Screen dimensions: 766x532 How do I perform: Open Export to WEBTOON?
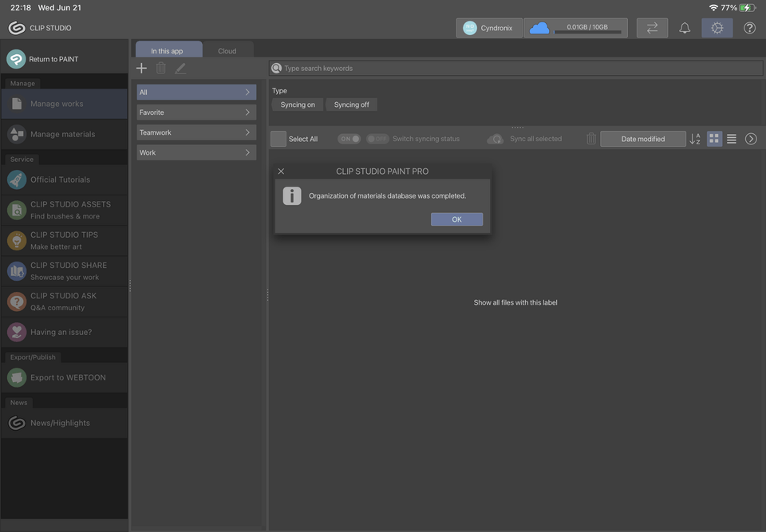[x=65, y=377]
